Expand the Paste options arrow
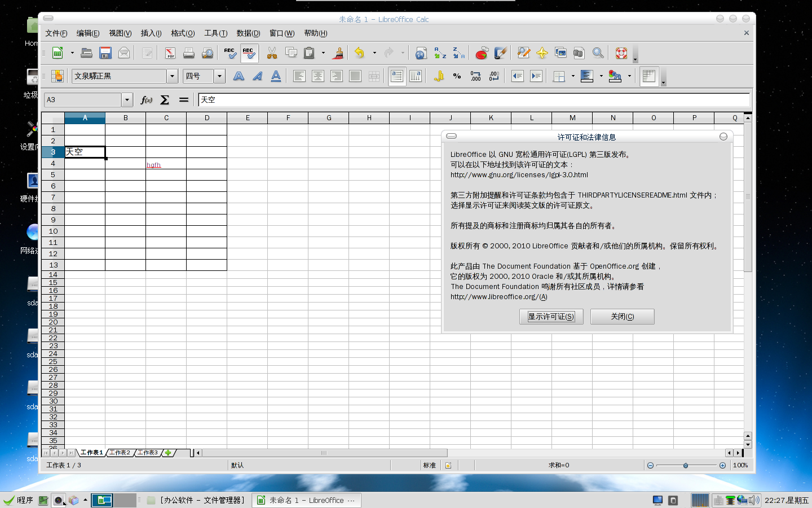Screen dimensions: 812x508 (x=323, y=53)
